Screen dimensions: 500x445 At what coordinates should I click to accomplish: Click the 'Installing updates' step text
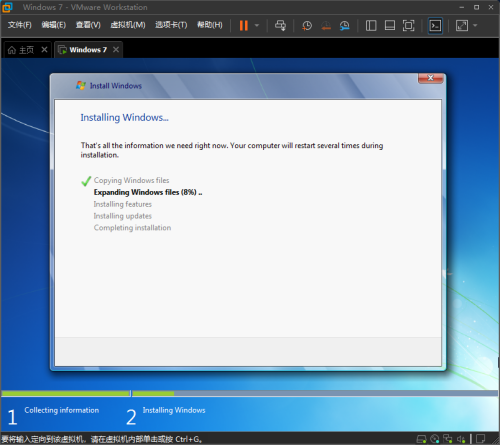(123, 216)
